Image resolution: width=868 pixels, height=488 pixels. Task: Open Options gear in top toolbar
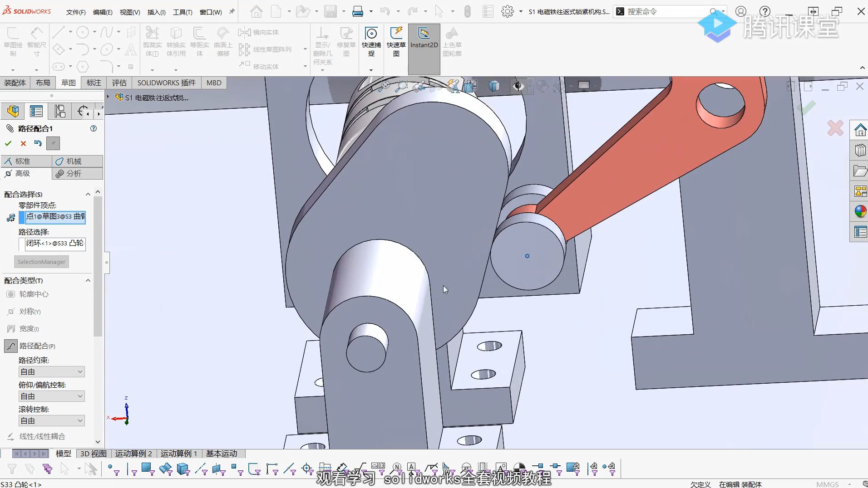[x=508, y=11]
